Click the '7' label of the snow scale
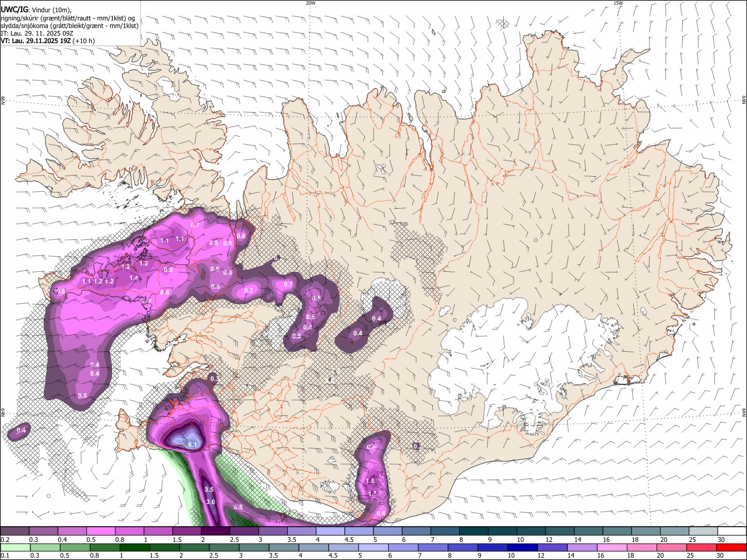This screenshot has width=747, height=560. 432,540
